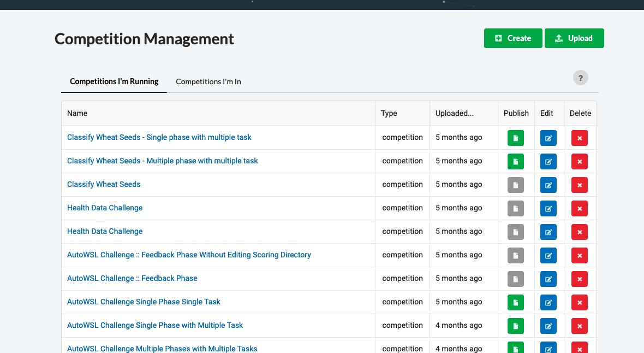
Task: Open the help question mark icon
Action: coord(580,78)
